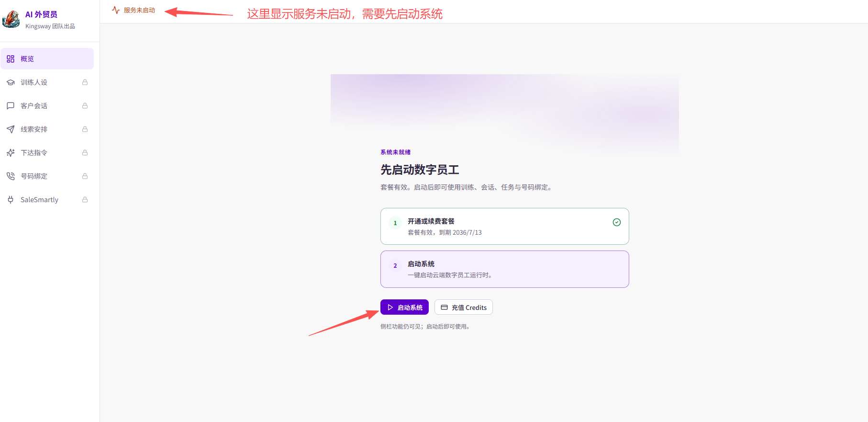Click step number 1 badge
The height and width of the screenshot is (422, 868).
pos(395,223)
